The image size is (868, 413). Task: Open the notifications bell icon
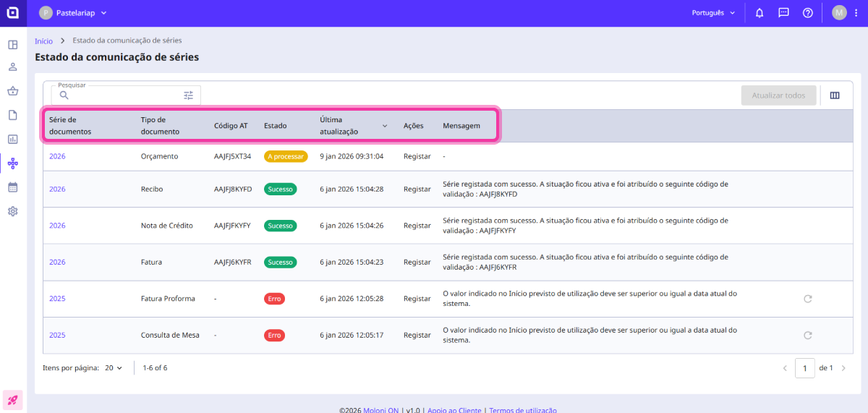pos(759,13)
